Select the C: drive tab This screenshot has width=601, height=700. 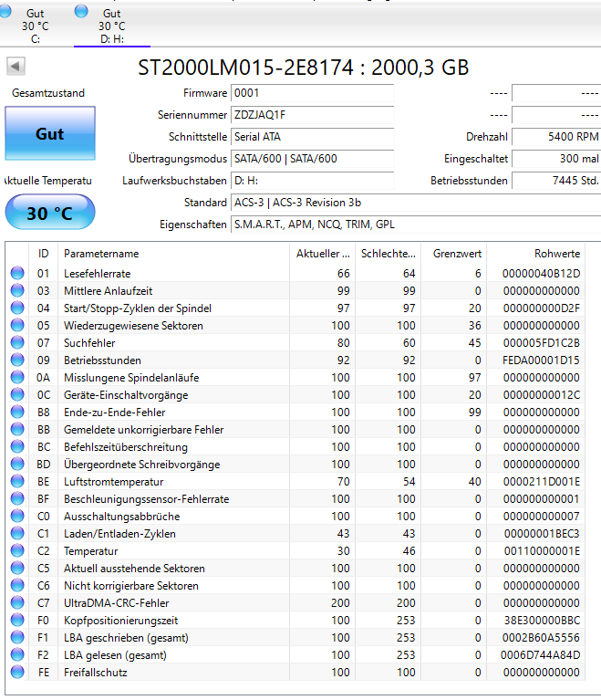[35, 26]
